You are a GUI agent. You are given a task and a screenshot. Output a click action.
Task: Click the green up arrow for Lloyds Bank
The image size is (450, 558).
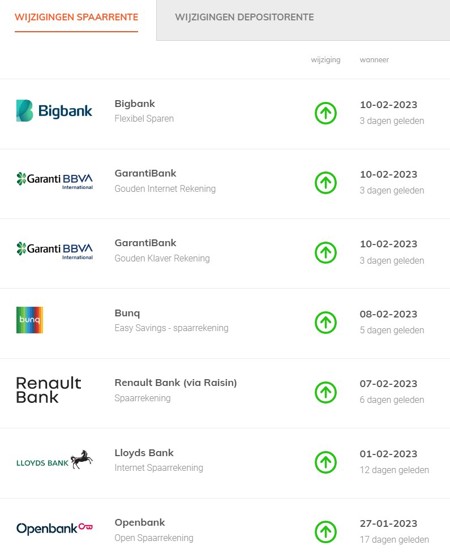pos(325,462)
